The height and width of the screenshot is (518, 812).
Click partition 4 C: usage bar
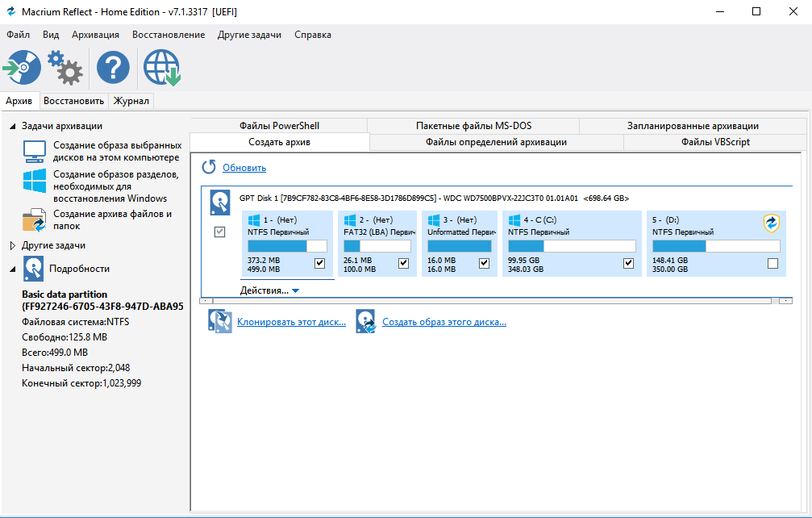point(572,246)
